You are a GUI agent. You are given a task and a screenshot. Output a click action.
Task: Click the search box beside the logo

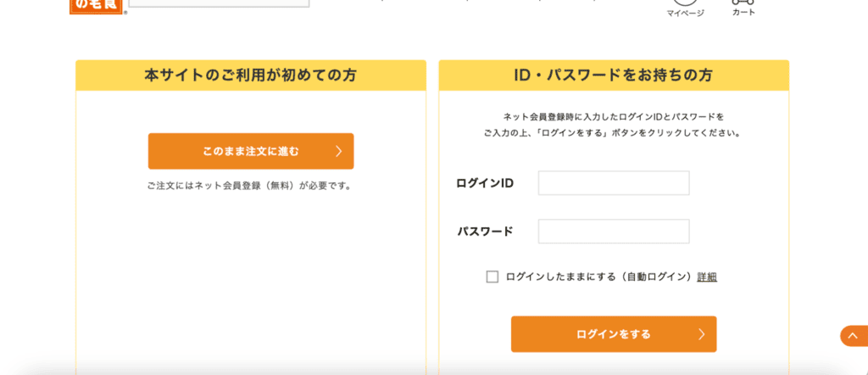coord(219,3)
